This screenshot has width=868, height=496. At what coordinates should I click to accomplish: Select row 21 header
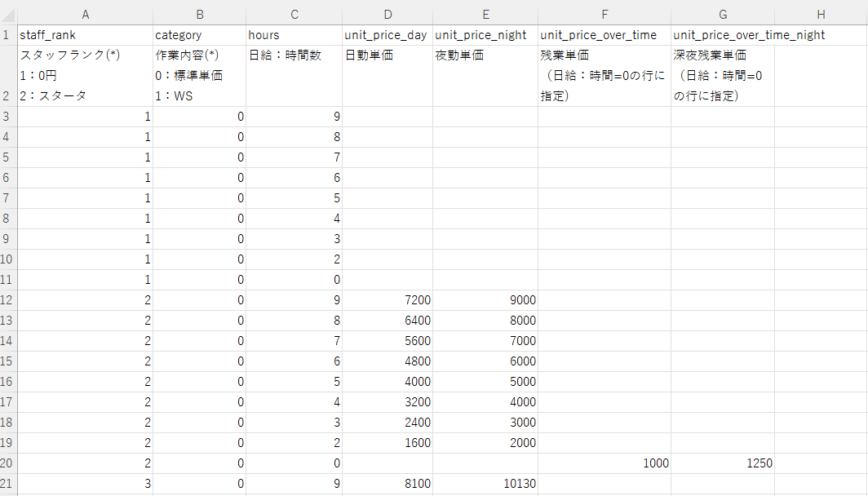coord(8,483)
